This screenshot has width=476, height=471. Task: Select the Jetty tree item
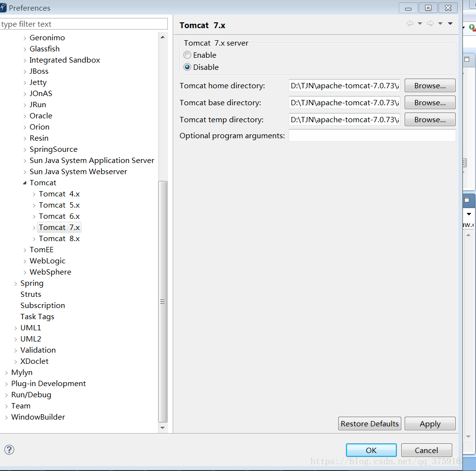[x=38, y=82]
